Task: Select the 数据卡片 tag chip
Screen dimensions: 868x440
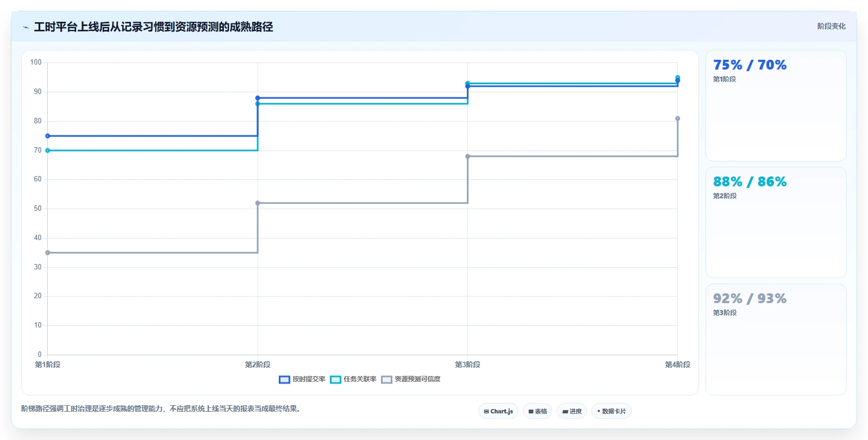Action: click(611, 411)
